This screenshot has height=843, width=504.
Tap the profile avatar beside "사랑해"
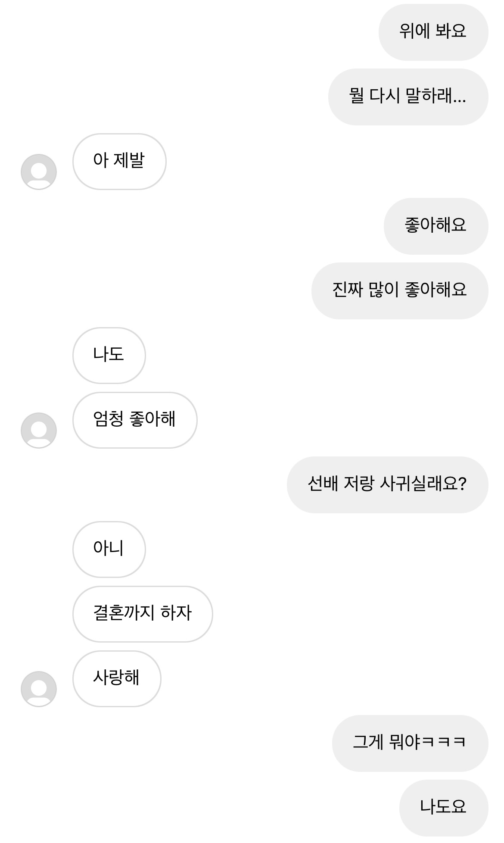coord(39,689)
